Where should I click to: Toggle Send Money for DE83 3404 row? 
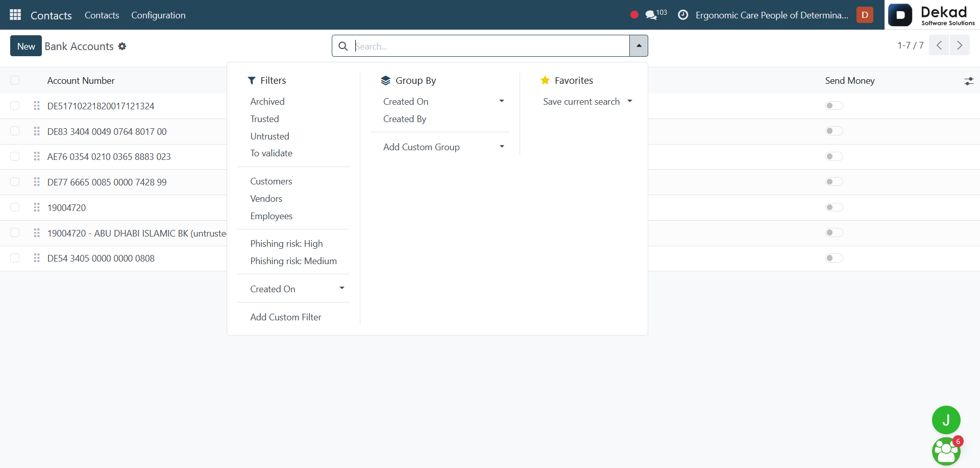(834, 131)
